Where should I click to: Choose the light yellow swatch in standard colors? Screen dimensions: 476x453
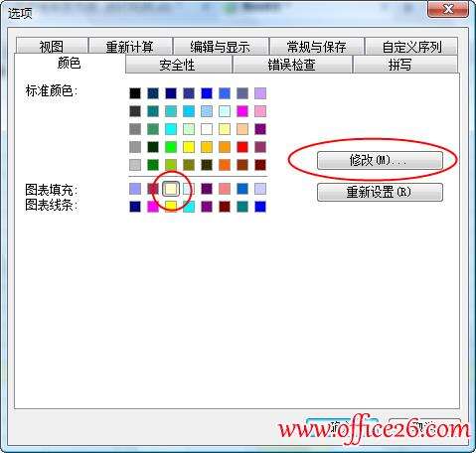[x=225, y=129]
